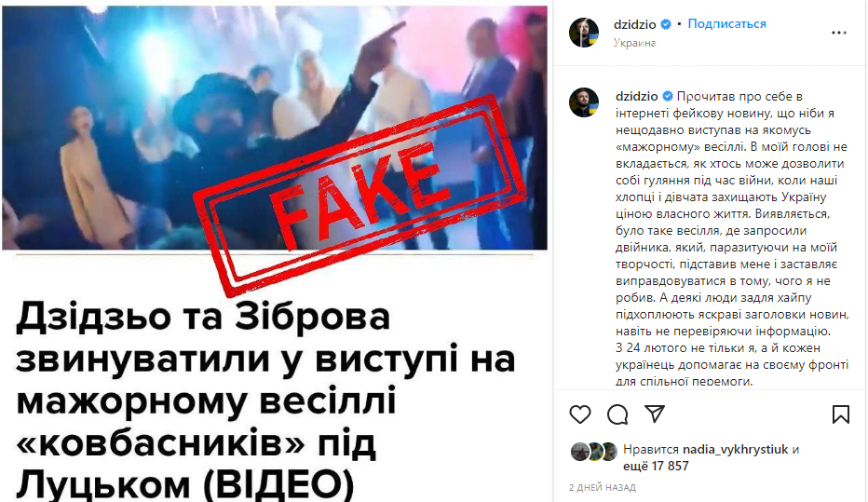Click the headline about Дзідзьо та Зіброва
The width and height of the screenshot is (868, 502).
click(265, 400)
